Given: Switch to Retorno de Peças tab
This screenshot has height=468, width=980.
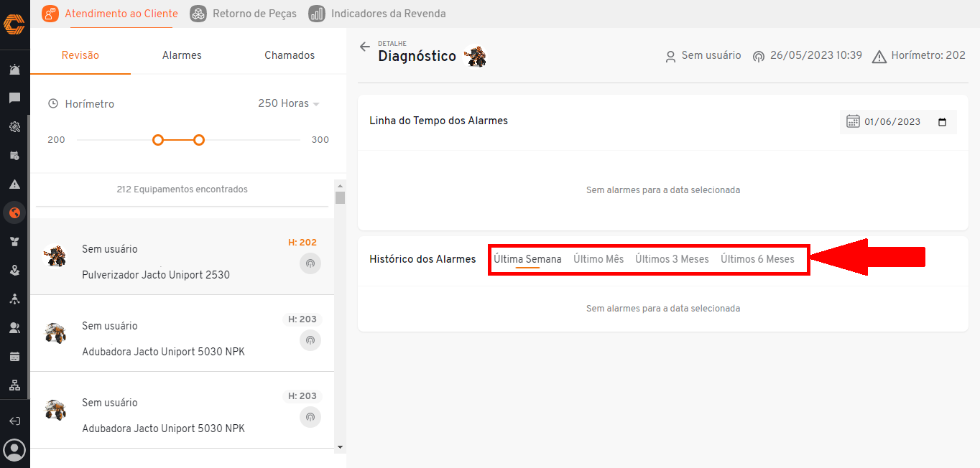Looking at the screenshot, I should pos(244,14).
